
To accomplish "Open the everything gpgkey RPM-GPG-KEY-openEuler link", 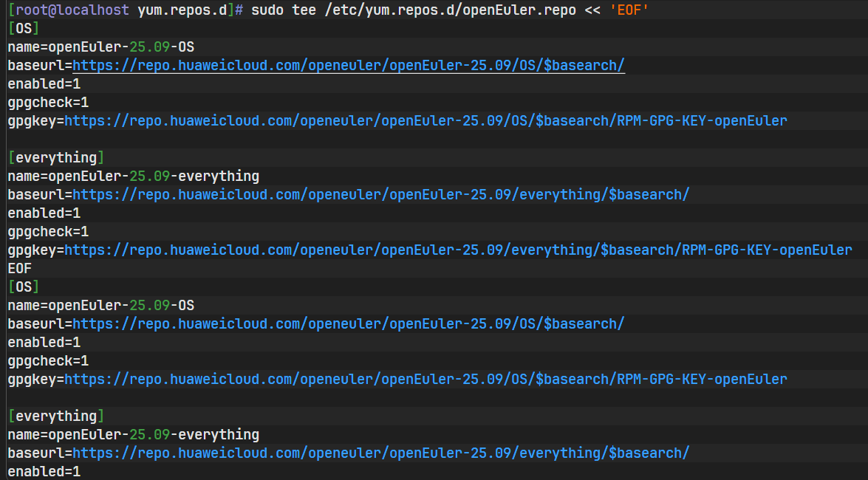I will tap(458, 250).
